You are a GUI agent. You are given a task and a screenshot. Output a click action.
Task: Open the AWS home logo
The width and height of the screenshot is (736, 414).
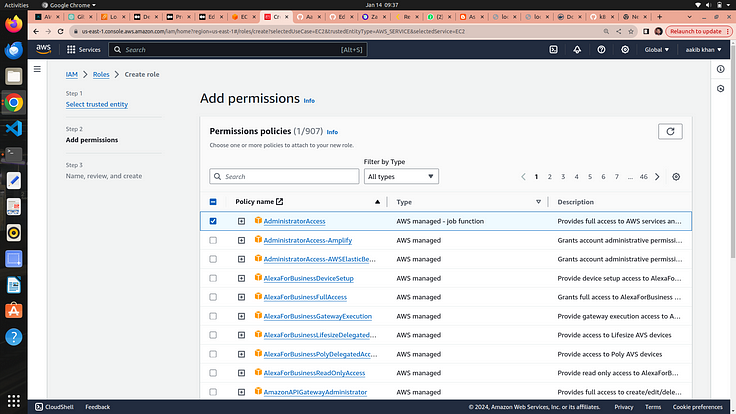[x=43, y=49]
